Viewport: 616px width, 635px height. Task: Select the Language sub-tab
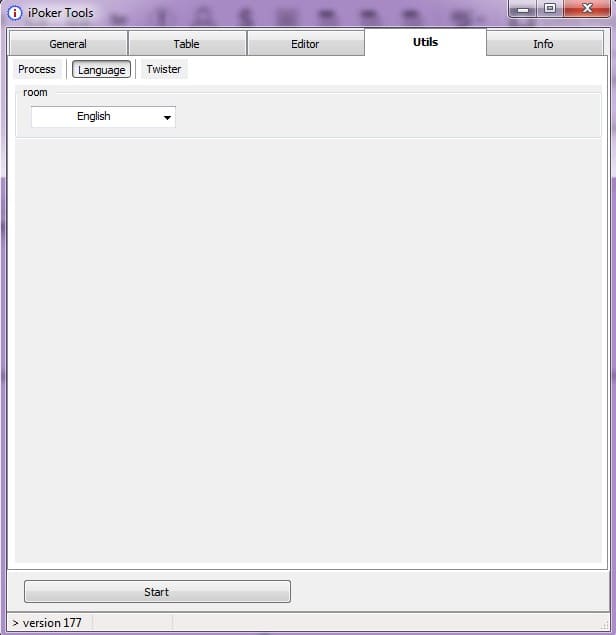pos(101,70)
